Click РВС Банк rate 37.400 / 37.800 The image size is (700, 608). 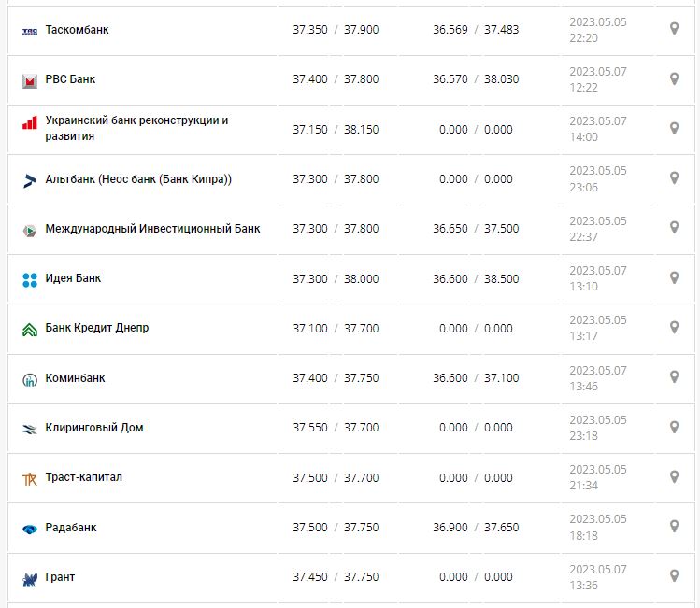click(336, 79)
